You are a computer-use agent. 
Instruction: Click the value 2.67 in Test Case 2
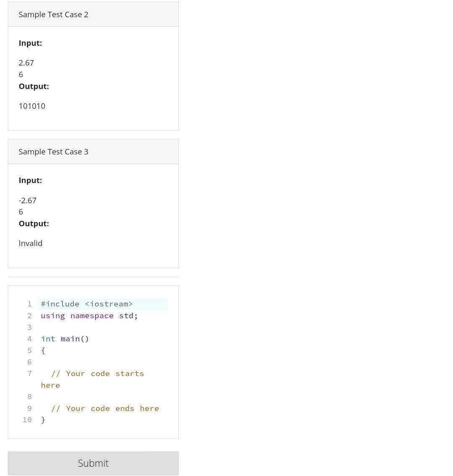(26, 62)
